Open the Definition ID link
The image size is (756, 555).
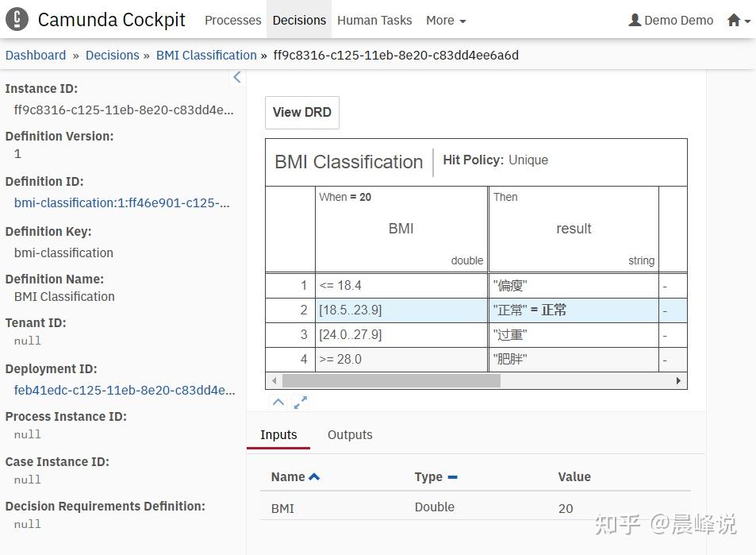point(121,202)
